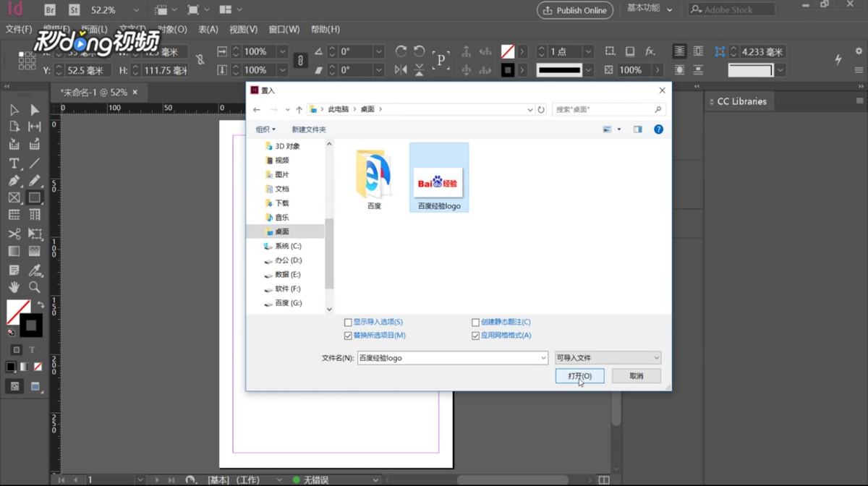Select the Line tool
Screen dimensions: 868x486
[34, 163]
